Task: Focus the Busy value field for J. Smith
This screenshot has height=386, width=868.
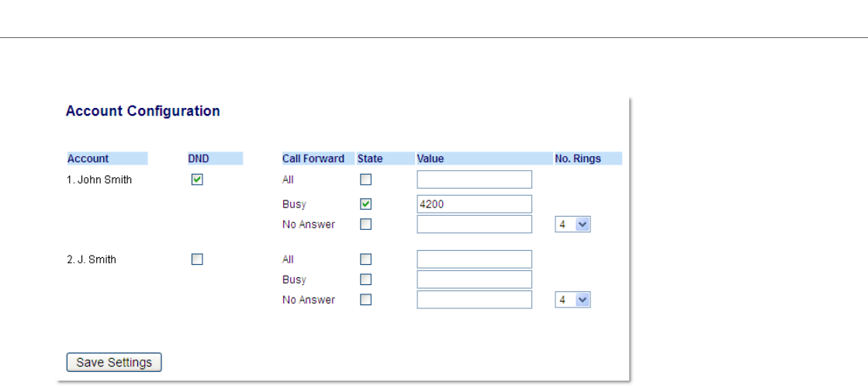Action: pos(474,280)
